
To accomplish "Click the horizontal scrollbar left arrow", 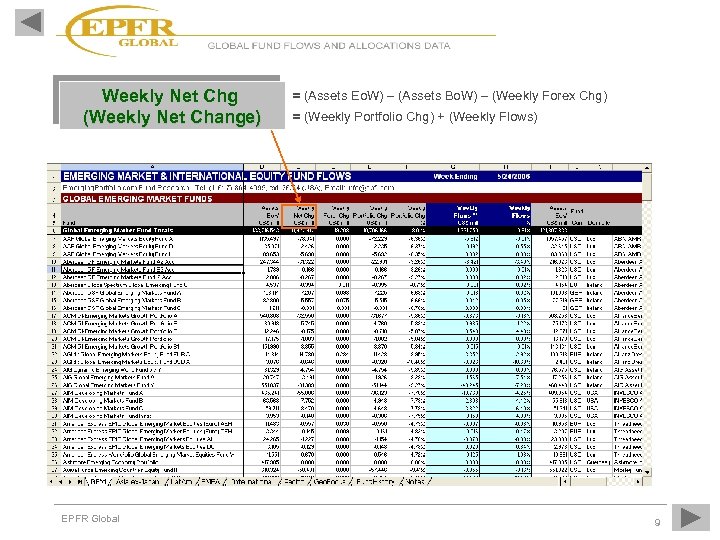I will click(565, 482).
